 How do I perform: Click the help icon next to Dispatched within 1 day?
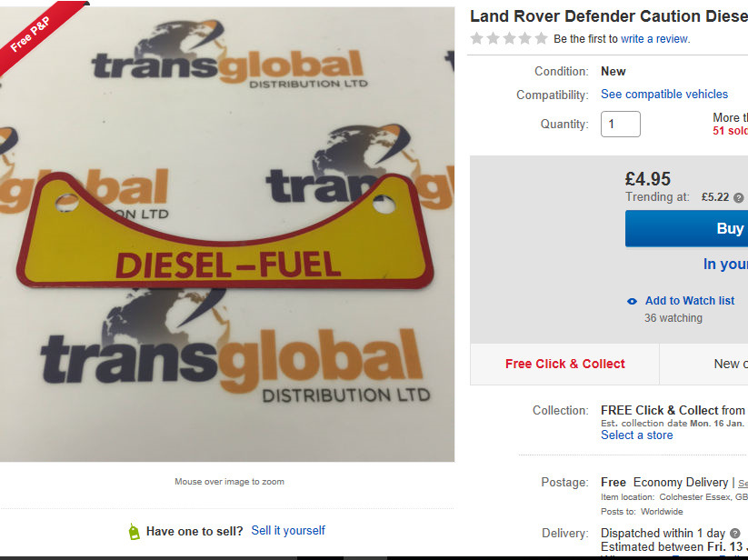click(735, 534)
